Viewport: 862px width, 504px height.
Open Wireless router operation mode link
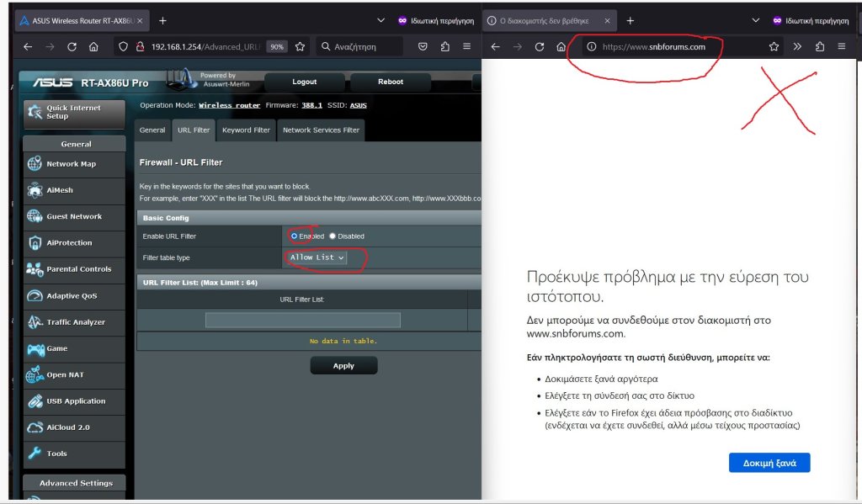[229, 105]
